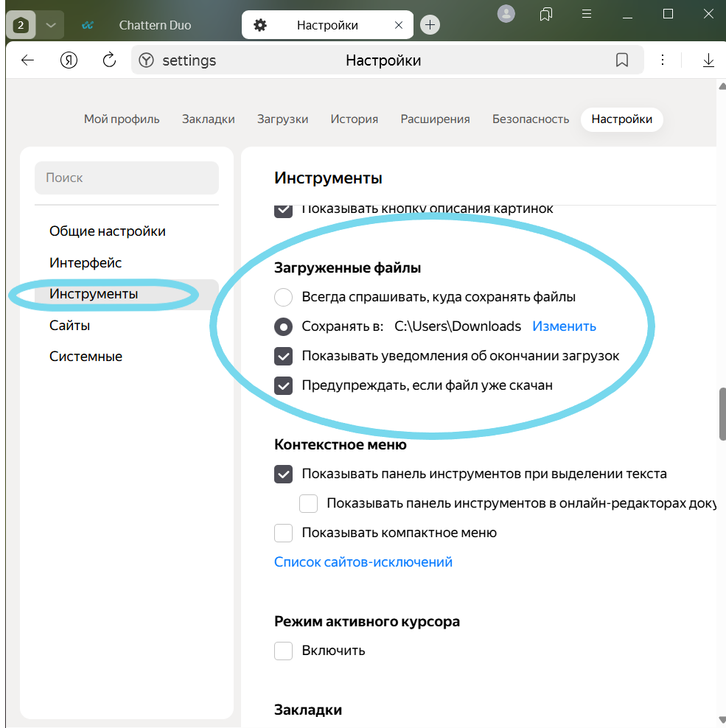Viewport: 726px width, 728px height.
Task: Expand the tab group dropdown chevron
Action: click(50, 25)
